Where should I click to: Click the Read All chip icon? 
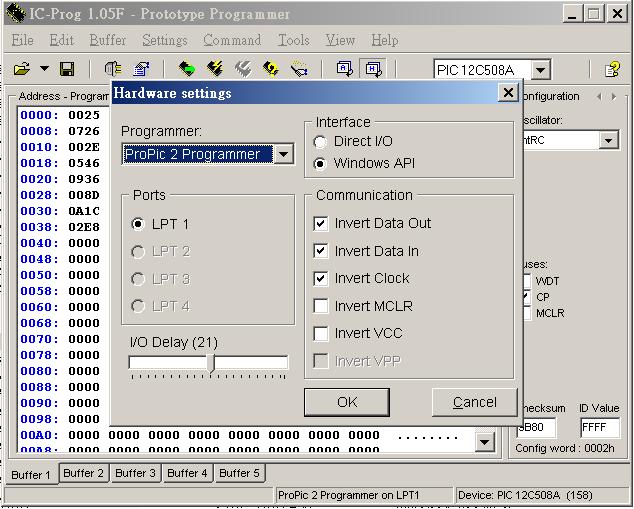click(x=186, y=69)
